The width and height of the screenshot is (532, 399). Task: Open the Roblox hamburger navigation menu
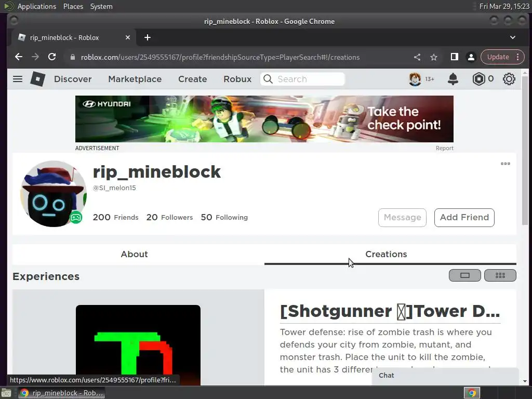click(18, 79)
